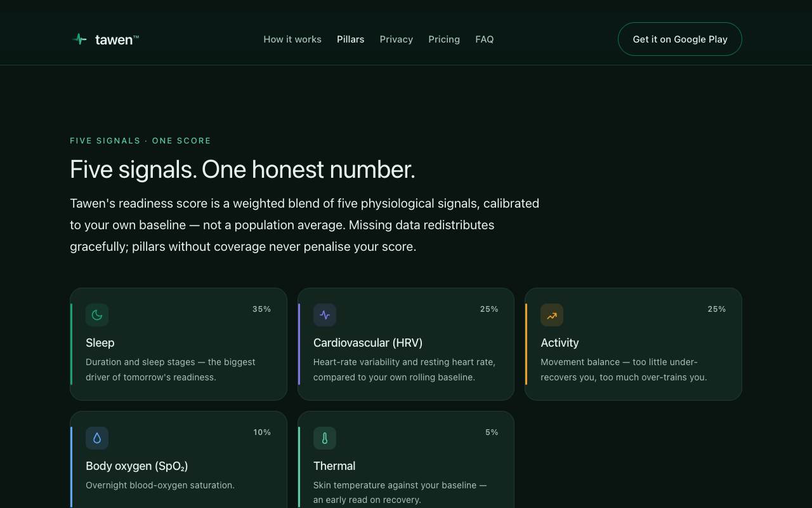Screen dimensions: 812x508
Task: Click the Thermal pillar card title
Action: 334,466
